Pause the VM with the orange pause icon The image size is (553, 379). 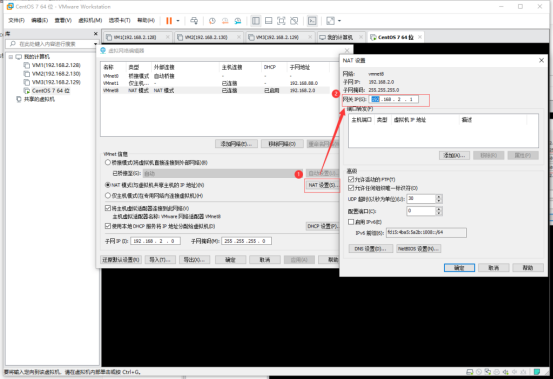coord(169,21)
